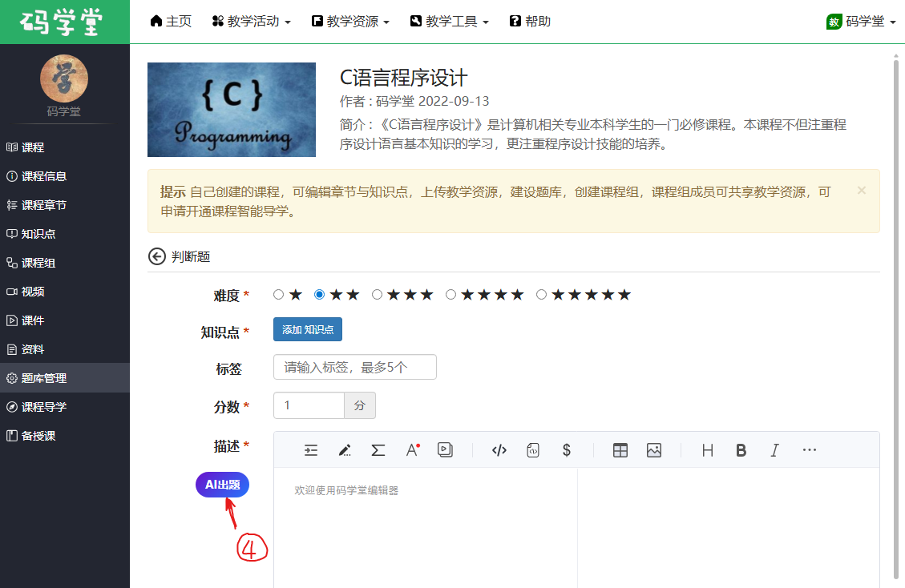Expand the 教学资源 dropdown menu
Screen dimensions: 905x588
click(350, 22)
